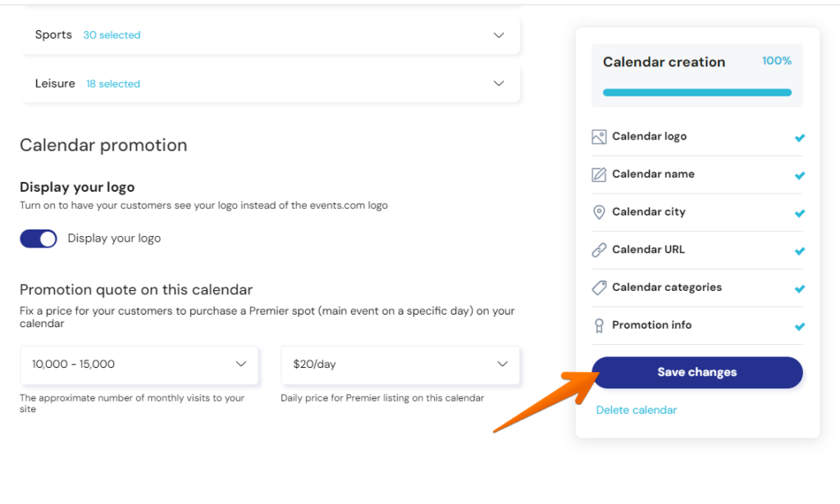Viewport: 840px width, 504px height.
Task: Click the Delete calendar link
Action: (x=637, y=411)
